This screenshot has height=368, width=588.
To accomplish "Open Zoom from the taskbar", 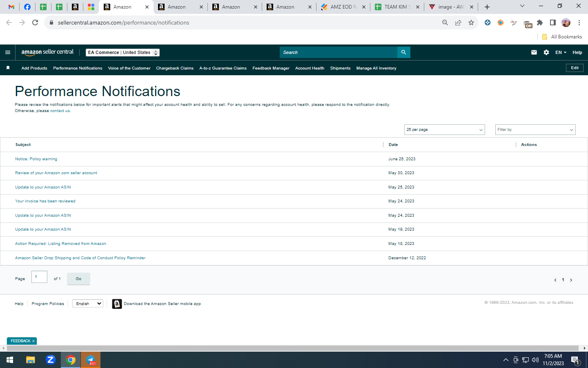I will [x=51, y=360].
